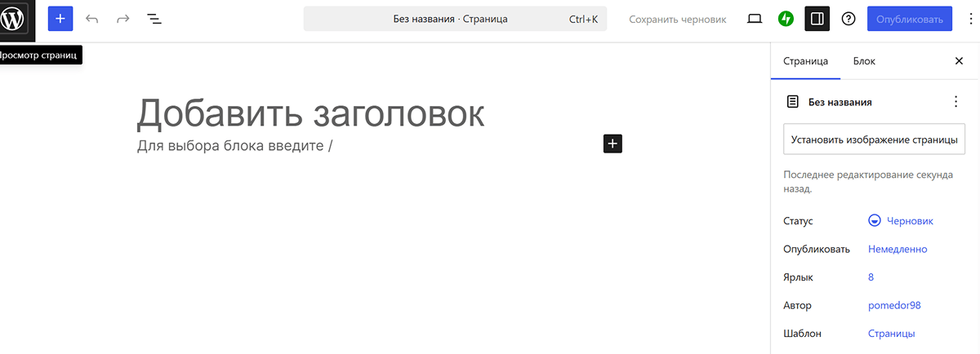Set the publish date via Немедленно
This screenshot has height=354, width=980.
(898, 249)
